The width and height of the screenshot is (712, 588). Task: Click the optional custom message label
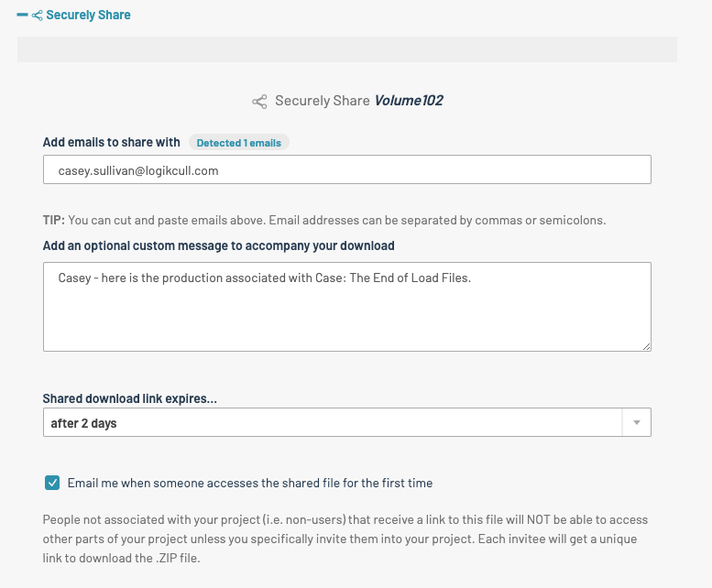click(x=218, y=245)
